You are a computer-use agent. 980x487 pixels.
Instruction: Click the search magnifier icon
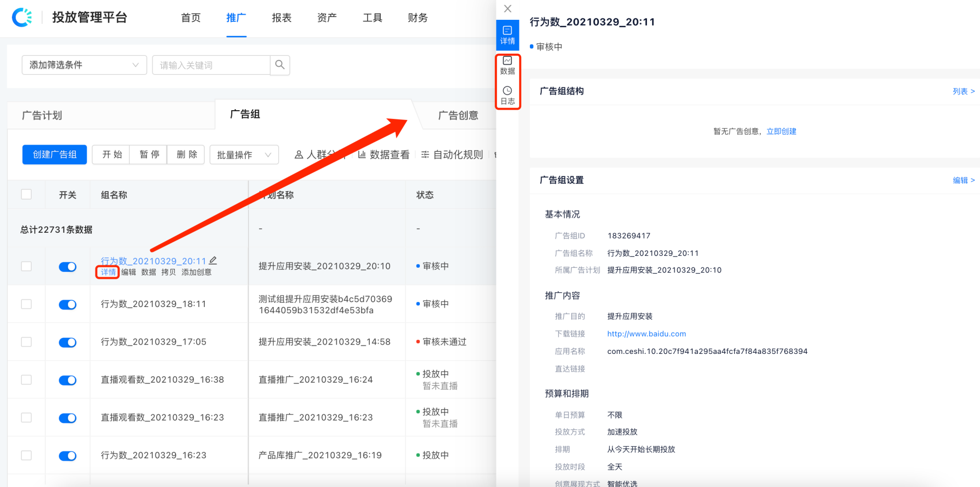click(x=280, y=65)
